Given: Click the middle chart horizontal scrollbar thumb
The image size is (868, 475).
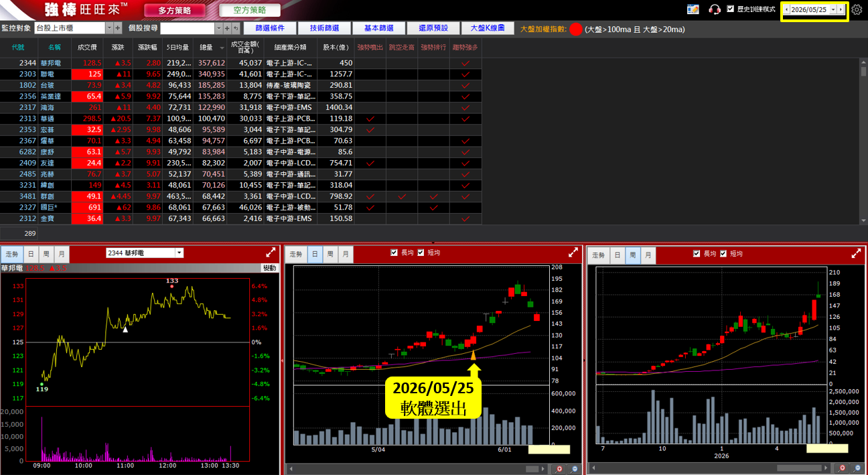Looking at the screenshot, I should pyautogui.click(x=532, y=469).
